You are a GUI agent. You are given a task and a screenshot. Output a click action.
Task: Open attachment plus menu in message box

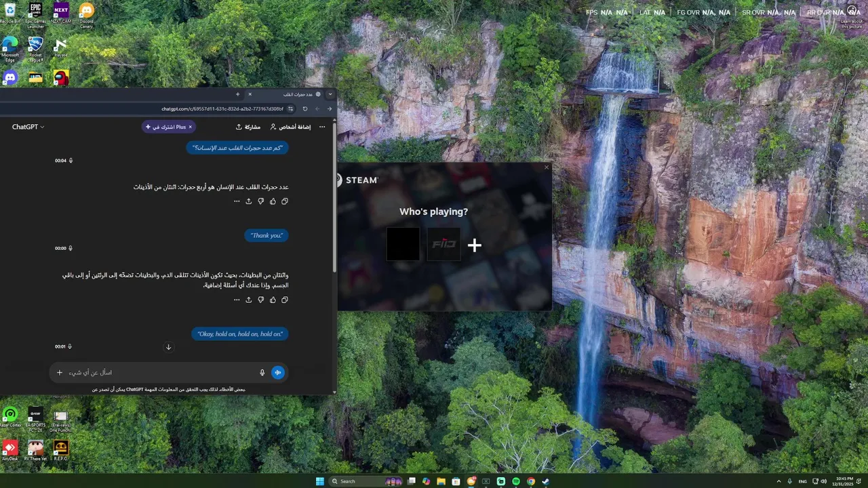[60, 372]
